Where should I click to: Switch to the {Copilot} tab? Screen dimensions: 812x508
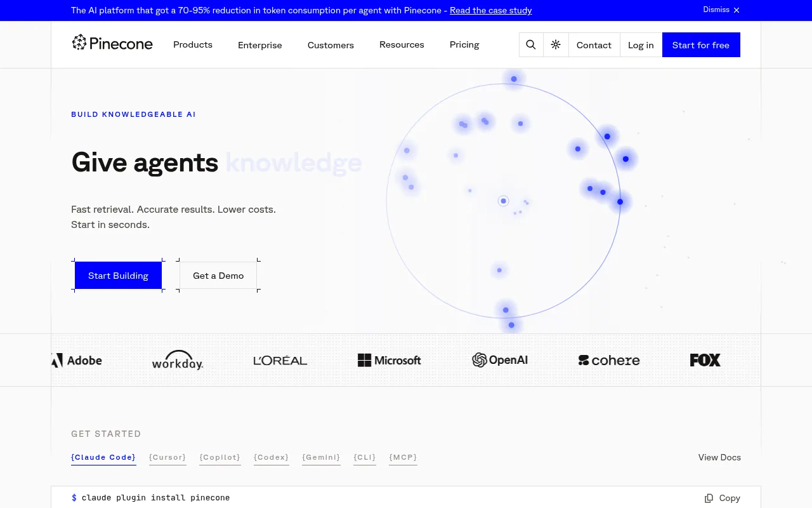tap(220, 457)
